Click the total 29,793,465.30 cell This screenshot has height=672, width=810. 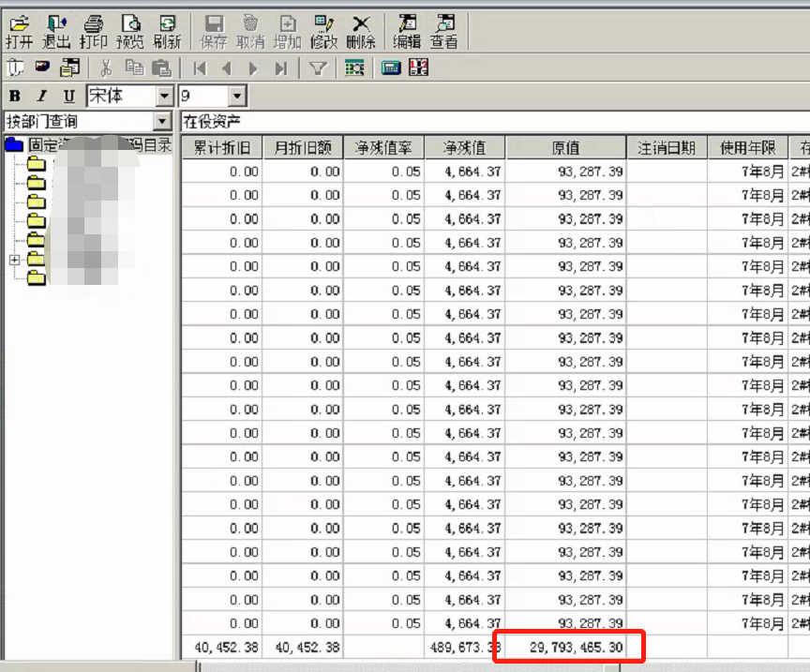(x=565, y=648)
